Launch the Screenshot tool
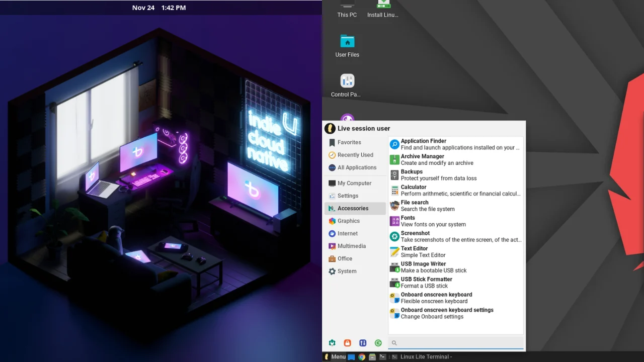Screen dimensions: 644x362 455,236
